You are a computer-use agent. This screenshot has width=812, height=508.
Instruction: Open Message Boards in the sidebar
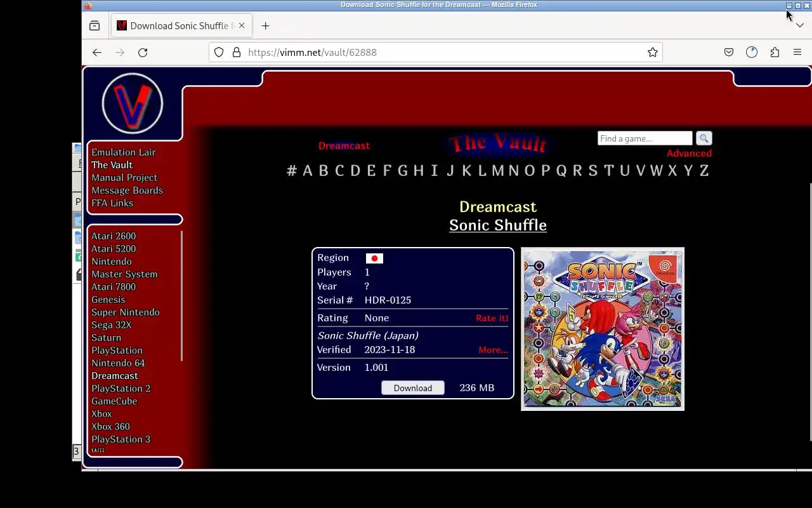click(127, 190)
